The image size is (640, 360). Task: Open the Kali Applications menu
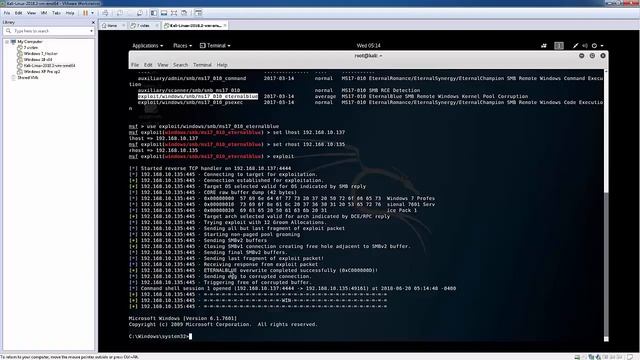pos(147,46)
